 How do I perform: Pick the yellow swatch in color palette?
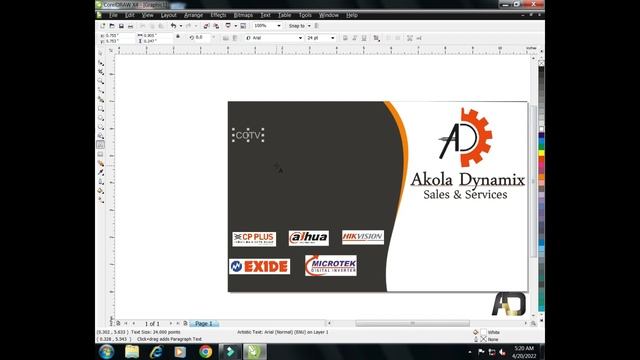[541, 153]
